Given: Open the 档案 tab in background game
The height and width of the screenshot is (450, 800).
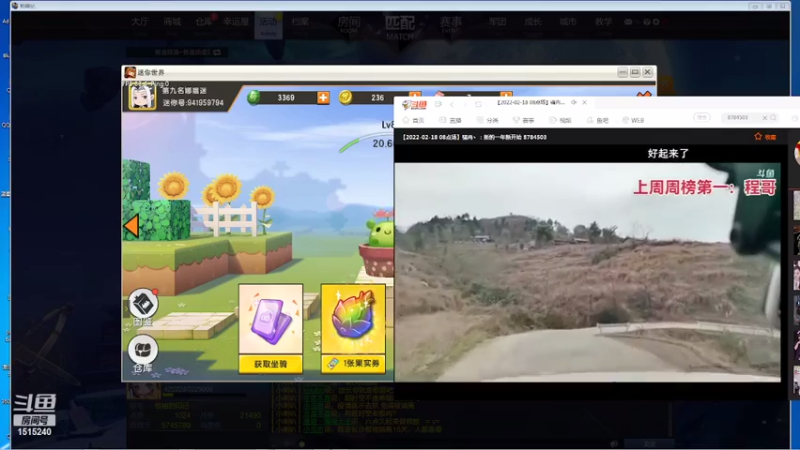Looking at the screenshot, I should click(300, 24).
